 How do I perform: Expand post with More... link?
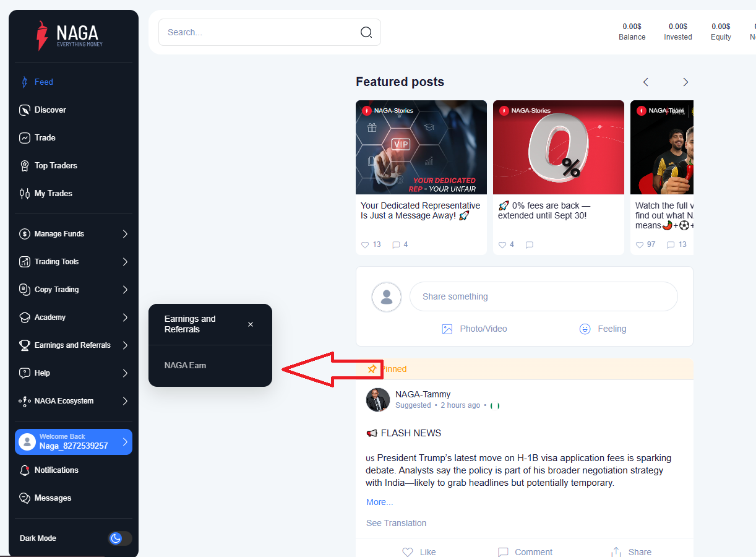379,502
